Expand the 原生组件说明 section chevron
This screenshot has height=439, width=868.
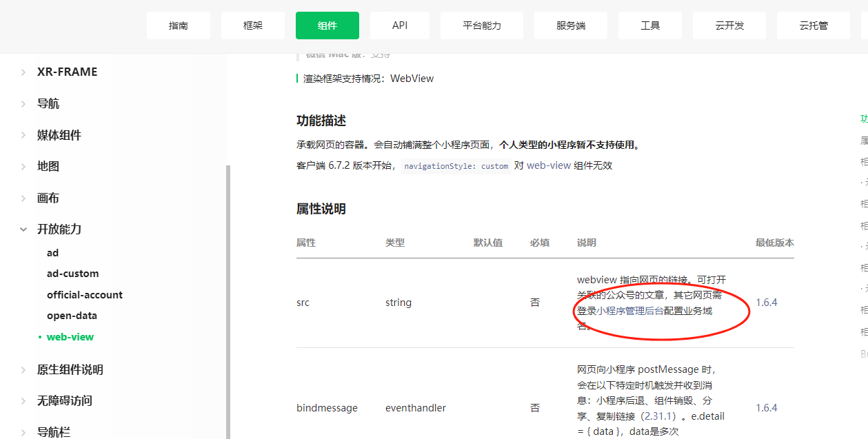coord(23,369)
